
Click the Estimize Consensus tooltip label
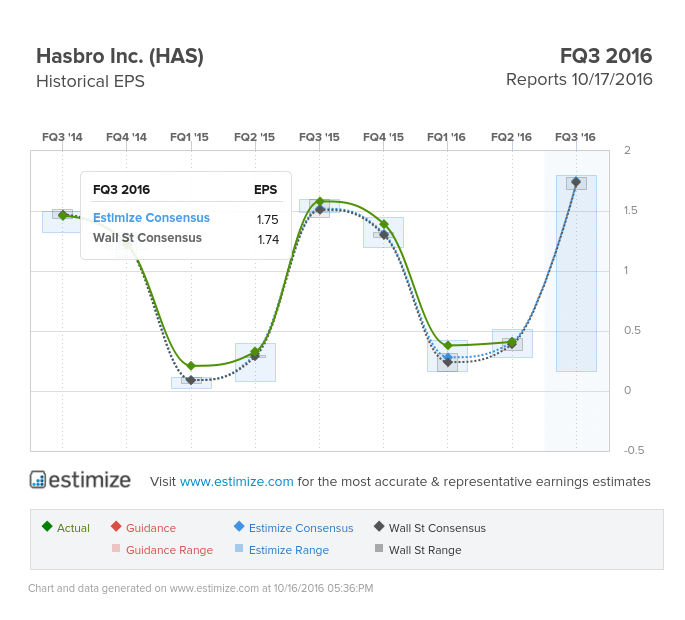pos(151,218)
